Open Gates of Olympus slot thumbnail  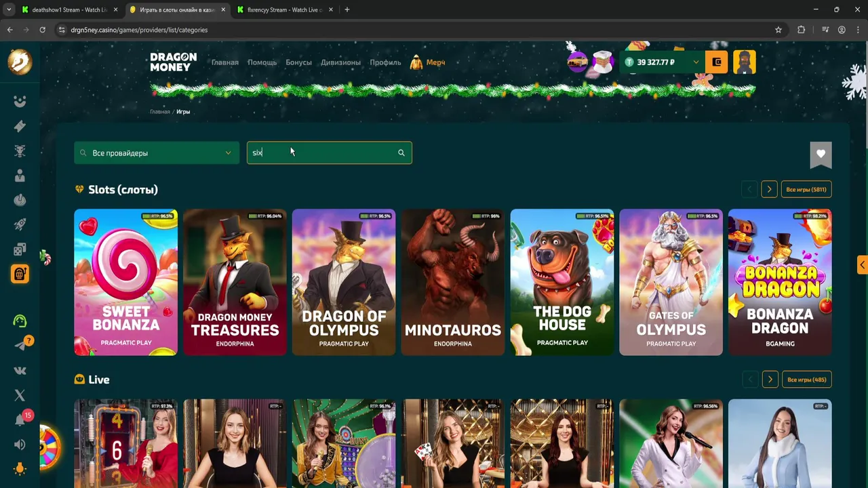point(671,282)
